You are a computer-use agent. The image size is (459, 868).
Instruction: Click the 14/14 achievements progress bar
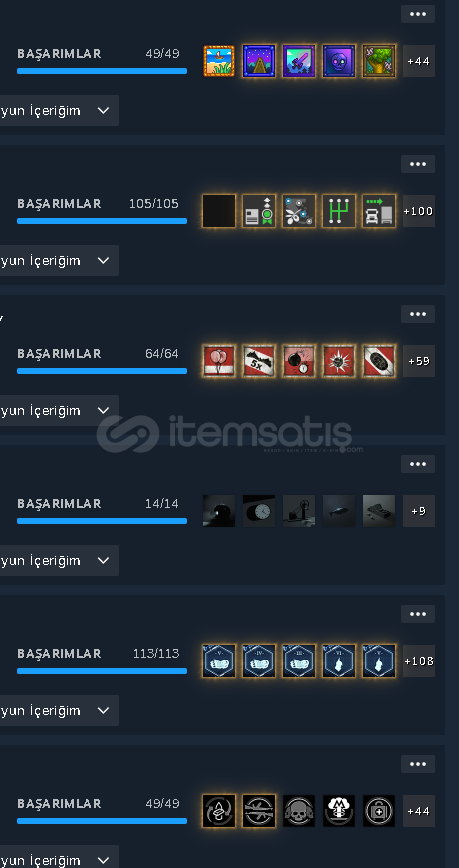pyautogui.click(x=102, y=521)
